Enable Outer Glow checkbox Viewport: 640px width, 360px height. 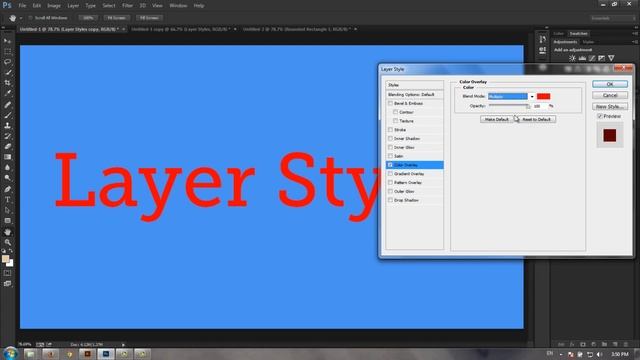pyautogui.click(x=390, y=191)
